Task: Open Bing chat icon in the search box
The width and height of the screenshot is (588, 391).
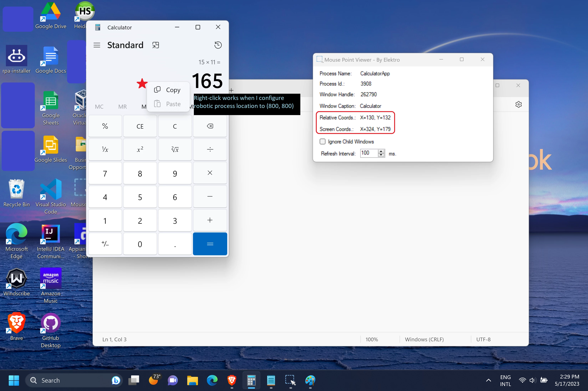Action: click(116, 380)
